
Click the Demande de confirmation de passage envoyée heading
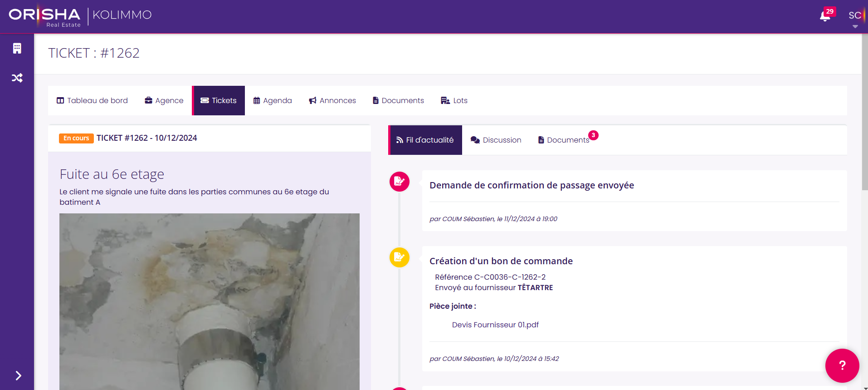click(532, 185)
